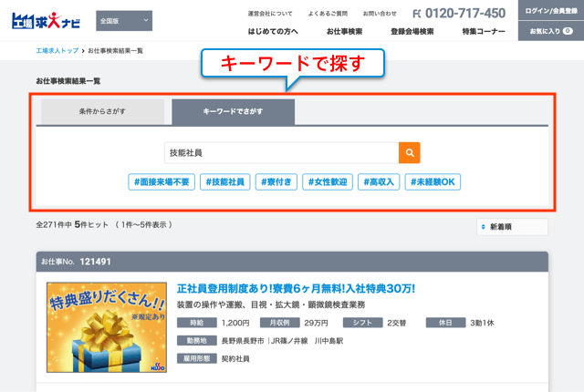This screenshot has height=392, width=584.
Task: Expand the 新着順 sort dropdown
Action: point(512,226)
